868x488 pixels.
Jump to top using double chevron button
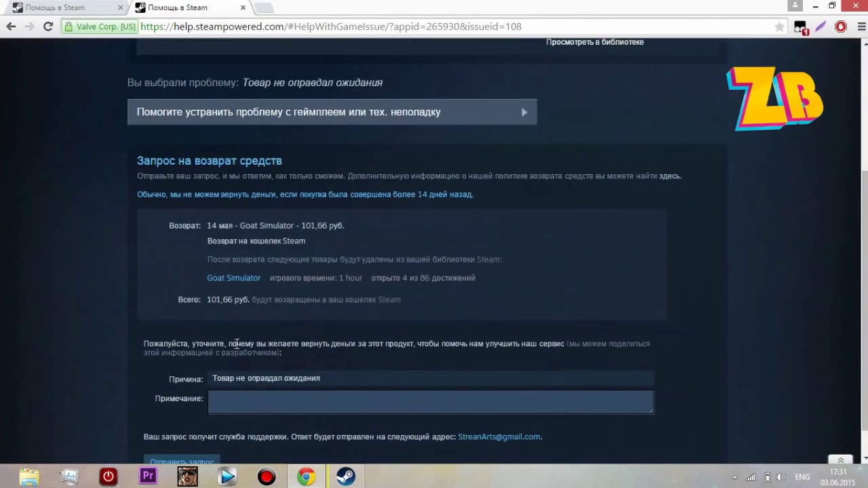[x=840, y=459]
